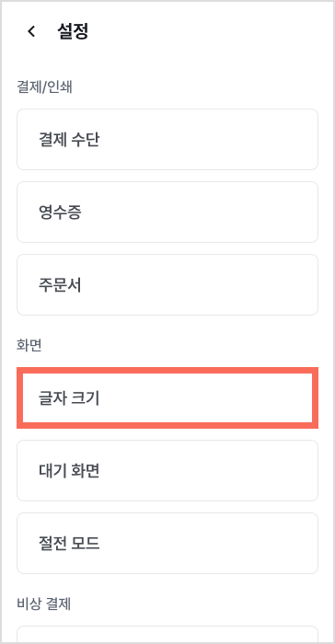Tap the 결제 수단 text label

pyautogui.click(x=69, y=140)
